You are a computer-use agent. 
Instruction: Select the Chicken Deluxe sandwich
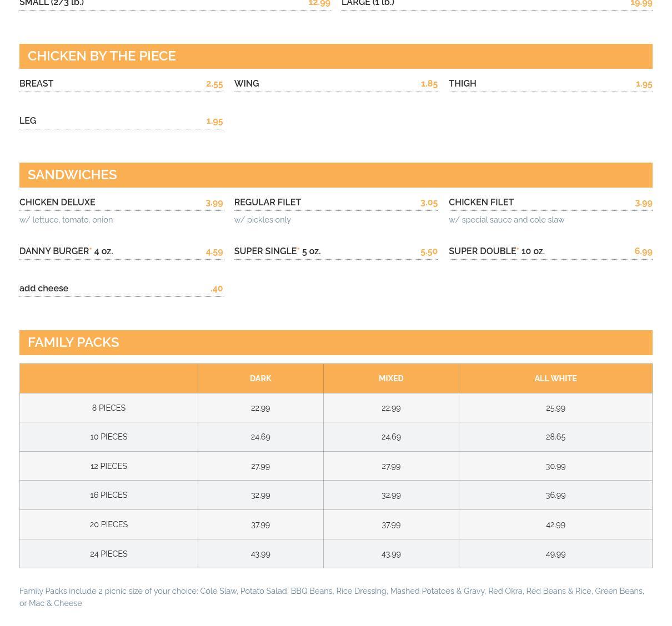[x=57, y=203]
